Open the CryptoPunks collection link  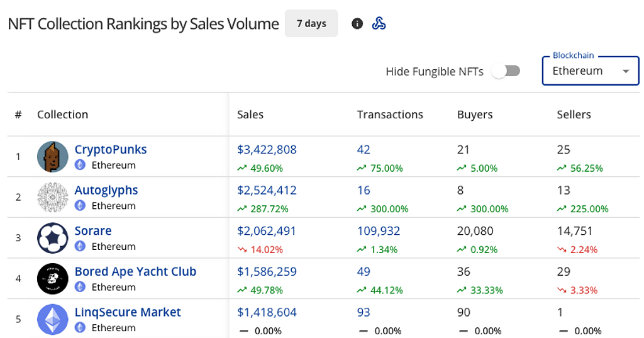(x=111, y=150)
